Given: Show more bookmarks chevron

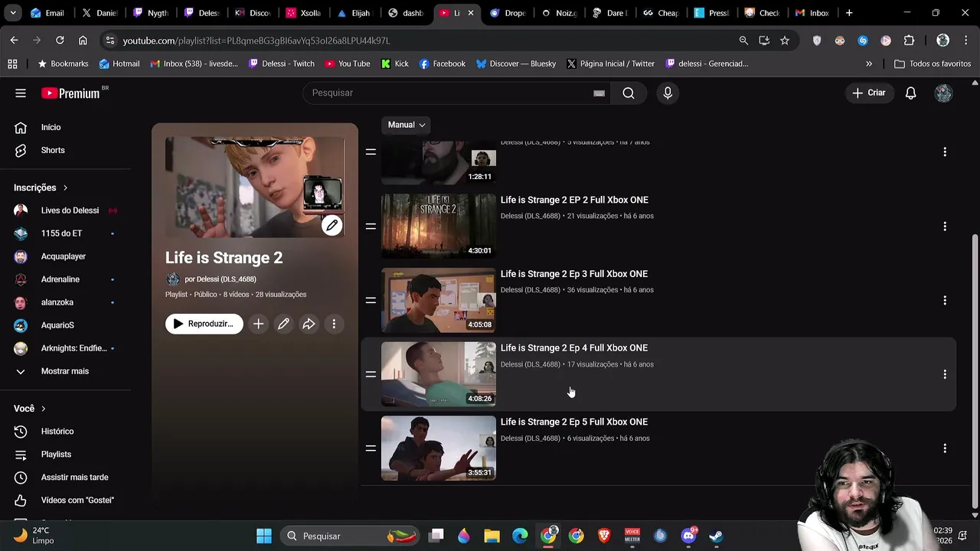Looking at the screenshot, I should (869, 64).
